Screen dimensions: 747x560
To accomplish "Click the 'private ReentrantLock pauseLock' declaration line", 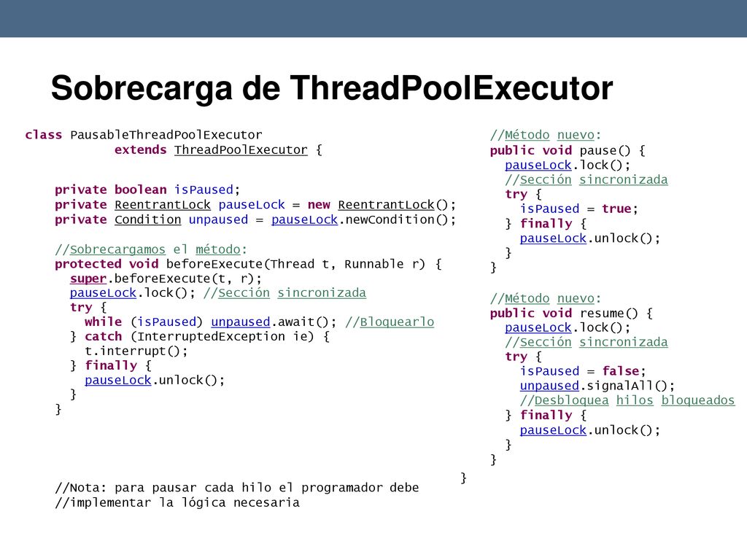I will coord(255,205).
